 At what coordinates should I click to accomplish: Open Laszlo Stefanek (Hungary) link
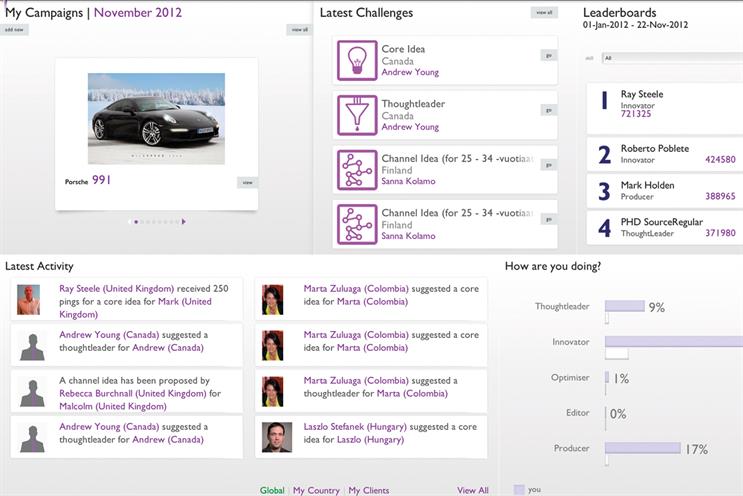click(x=355, y=426)
